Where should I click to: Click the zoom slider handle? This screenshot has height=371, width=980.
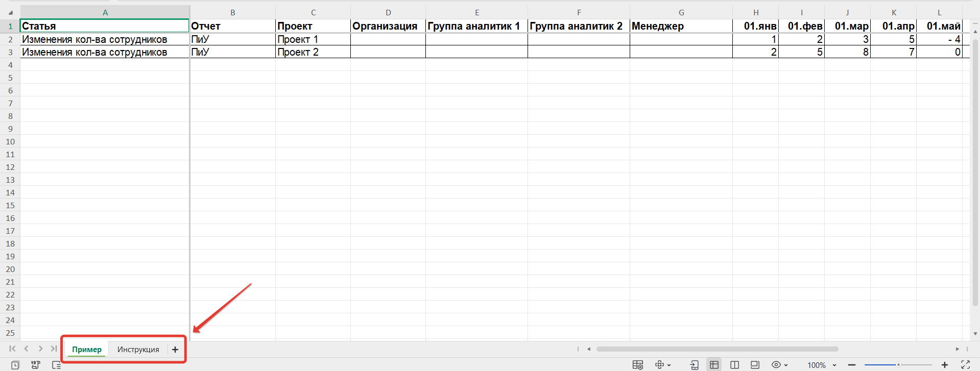coord(898,365)
